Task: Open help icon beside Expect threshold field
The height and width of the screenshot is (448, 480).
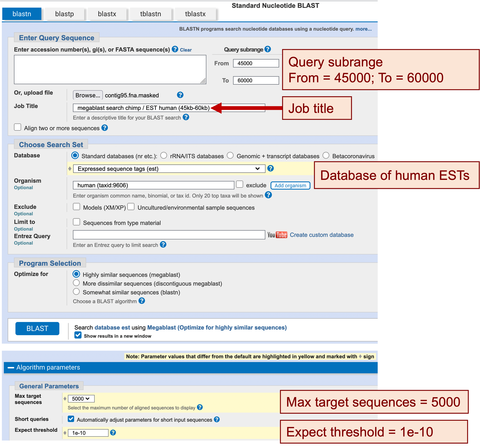Action: click(x=113, y=433)
